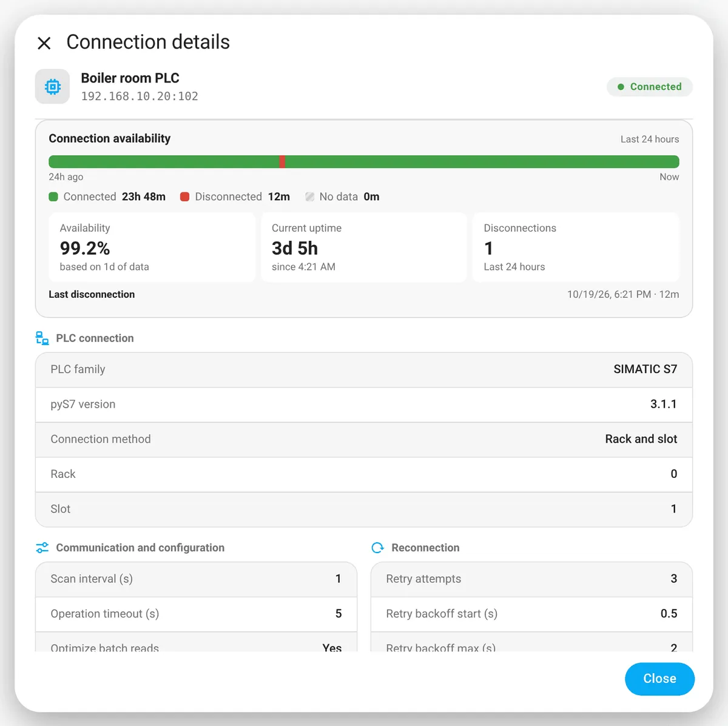The image size is (728, 726).
Task: Click the Connected status badge
Action: click(x=650, y=87)
